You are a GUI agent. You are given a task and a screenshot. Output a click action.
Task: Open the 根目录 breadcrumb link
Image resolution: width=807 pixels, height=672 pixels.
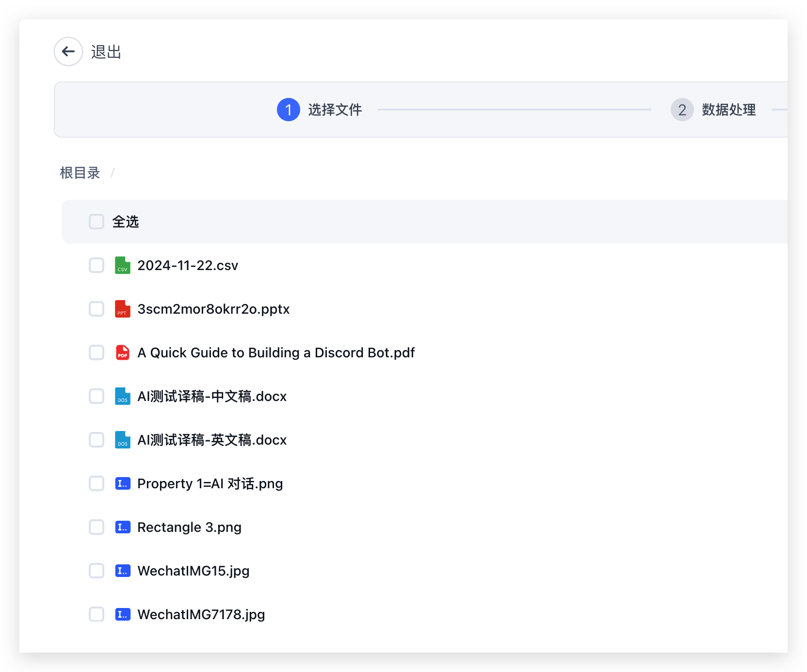(x=80, y=173)
